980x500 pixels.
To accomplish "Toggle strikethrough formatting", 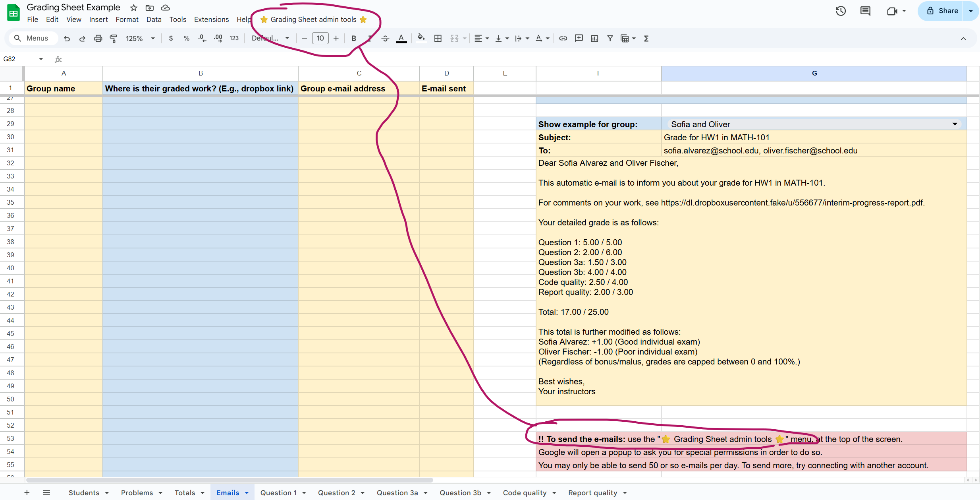I will tap(385, 39).
